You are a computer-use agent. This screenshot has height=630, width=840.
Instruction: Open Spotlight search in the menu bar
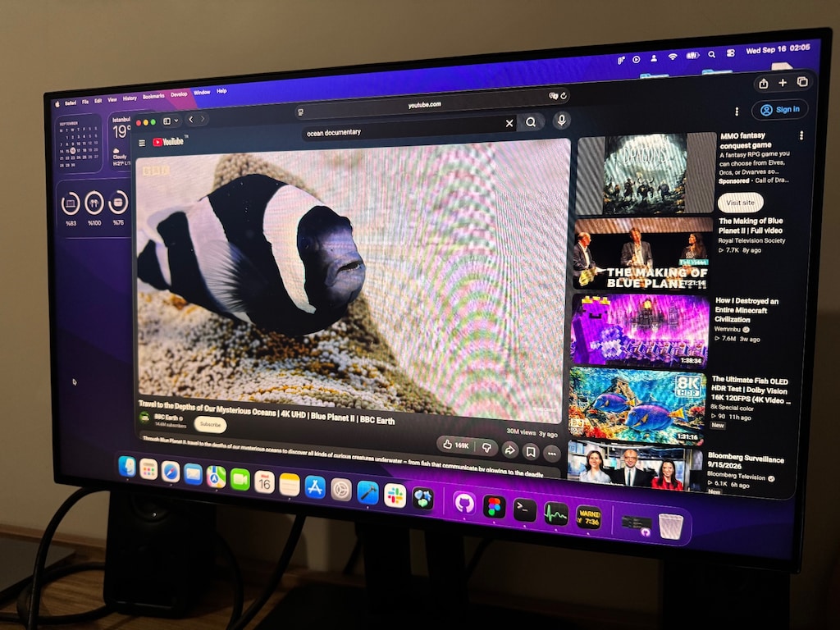pyautogui.click(x=711, y=54)
